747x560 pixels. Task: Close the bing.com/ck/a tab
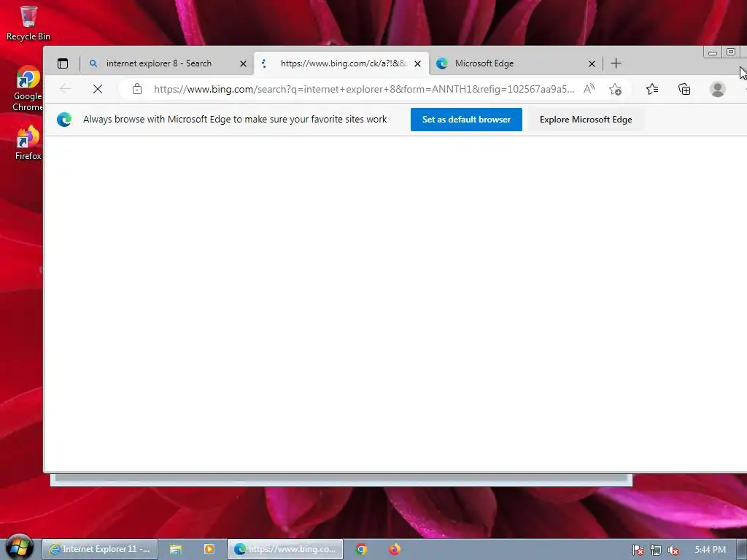[417, 63]
